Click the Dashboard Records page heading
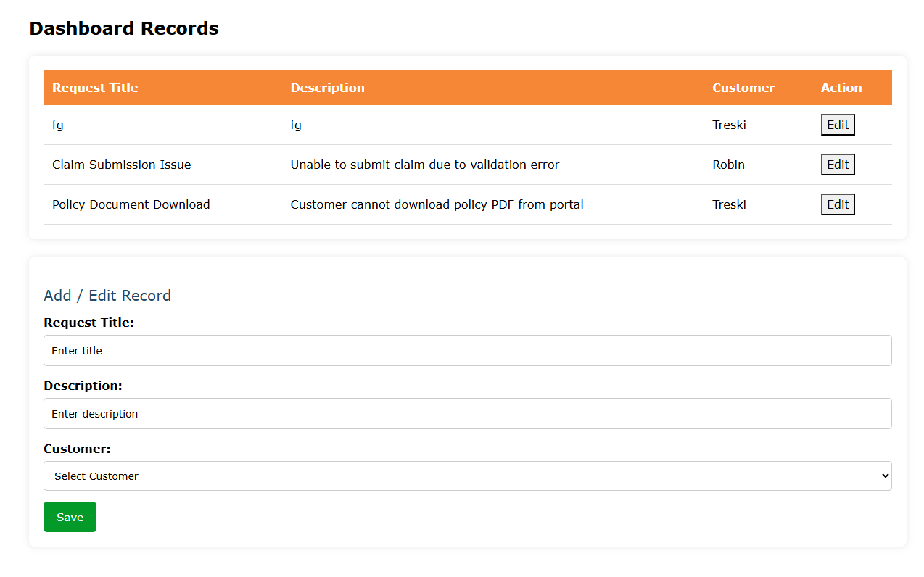The width and height of the screenshot is (924, 577). (x=124, y=28)
